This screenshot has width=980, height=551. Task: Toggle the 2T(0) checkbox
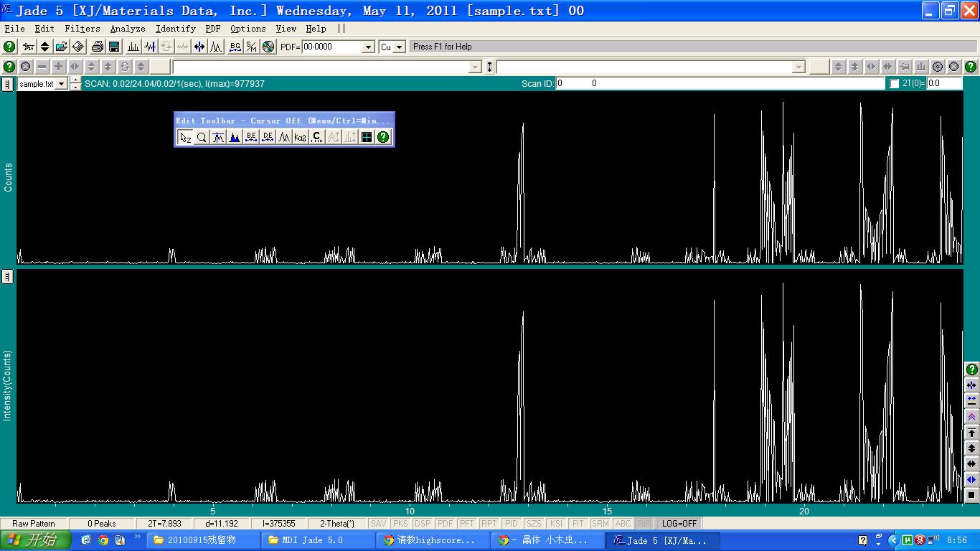(x=894, y=84)
